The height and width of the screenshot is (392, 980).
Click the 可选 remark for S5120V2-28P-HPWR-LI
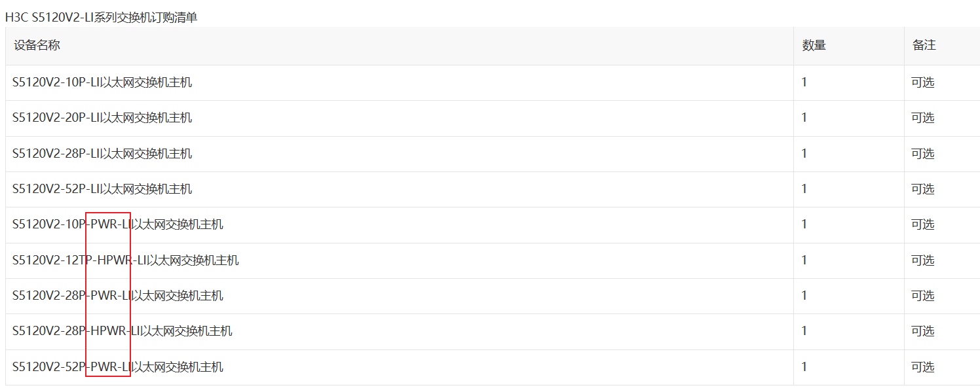click(x=922, y=331)
